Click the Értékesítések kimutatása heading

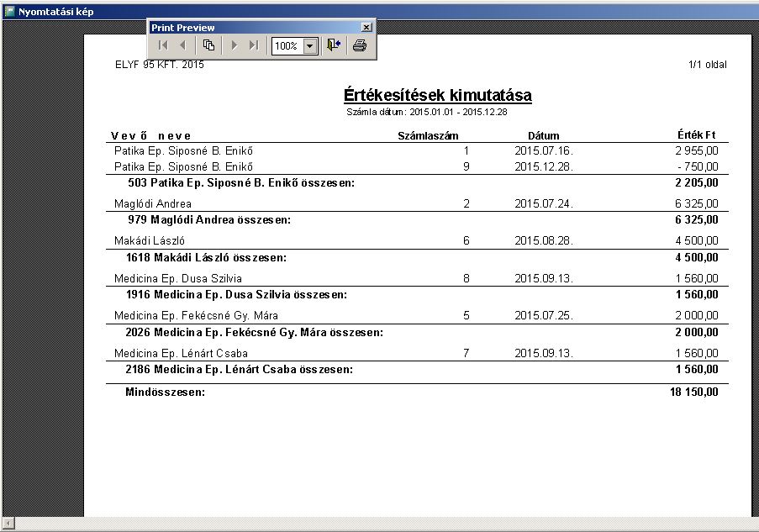(x=438, y=95)
